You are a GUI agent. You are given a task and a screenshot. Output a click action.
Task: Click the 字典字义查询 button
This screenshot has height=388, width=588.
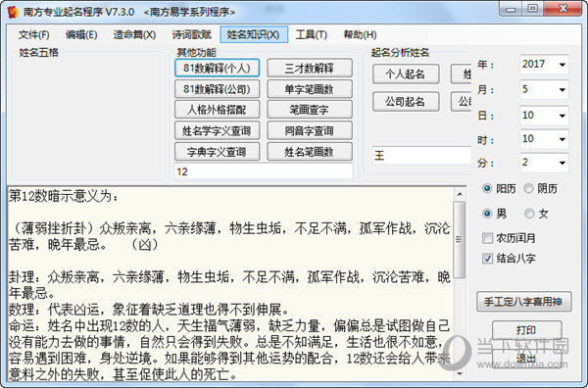pyautogui.click(x=218, y=152)
